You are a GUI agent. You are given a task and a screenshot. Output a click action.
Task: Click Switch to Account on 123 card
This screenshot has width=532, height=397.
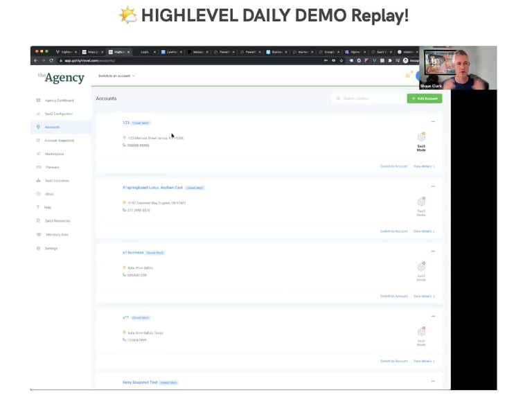(393, 166)
